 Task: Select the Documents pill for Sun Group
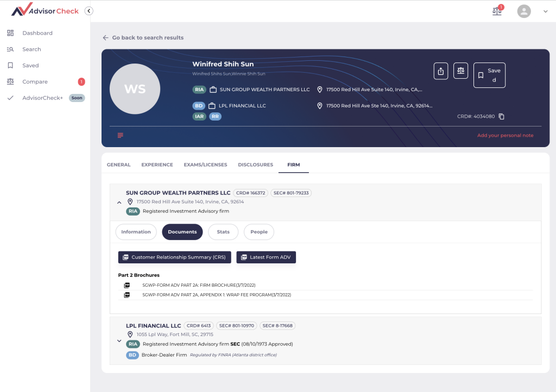pos(182,232)
